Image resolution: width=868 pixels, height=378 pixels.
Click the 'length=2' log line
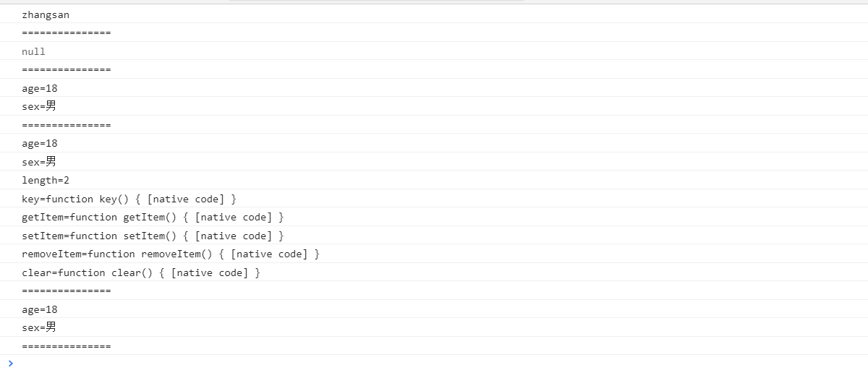tap(45, 180)
